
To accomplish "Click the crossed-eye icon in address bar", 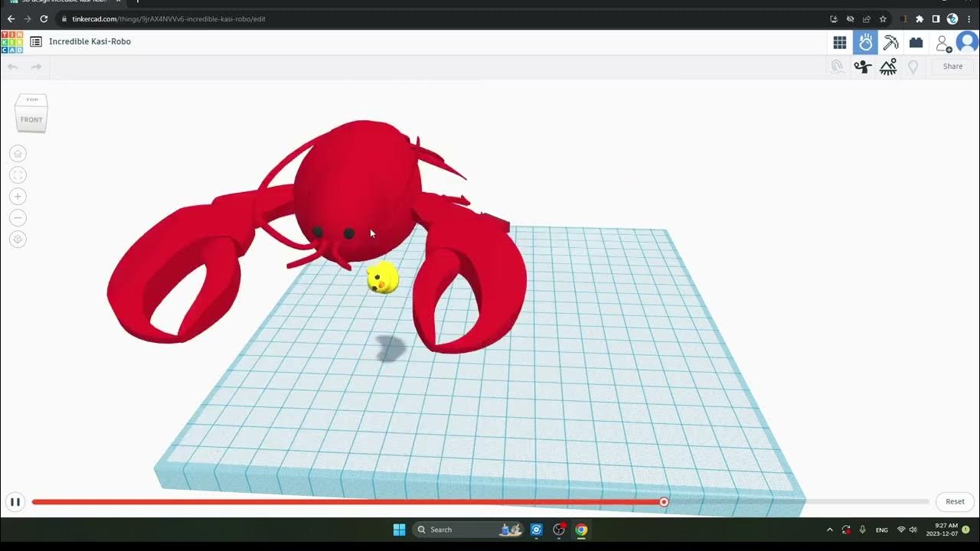I will coord(850,19).
